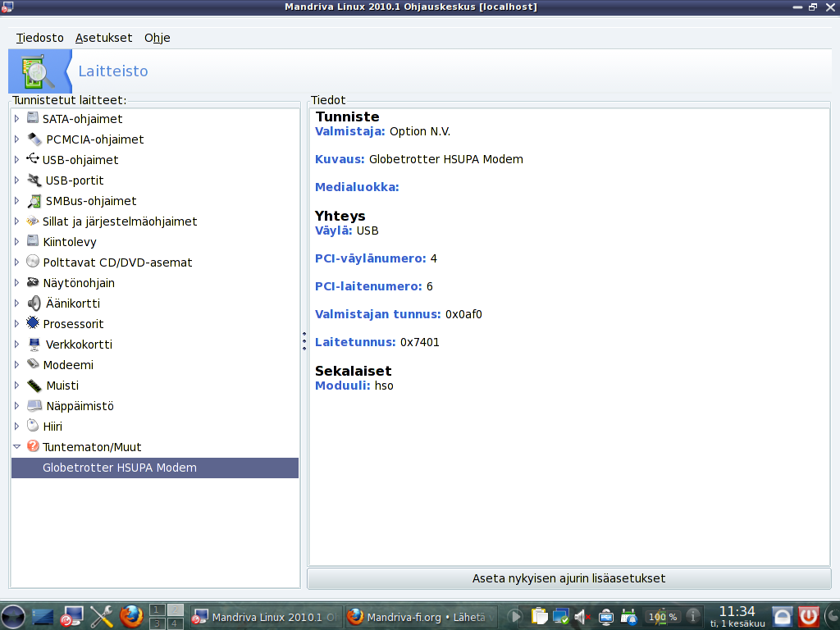Click the Sillat ja järjestelmäohjaimet icon
Viewport: 840px width, 630px height.
pos(33,221)
